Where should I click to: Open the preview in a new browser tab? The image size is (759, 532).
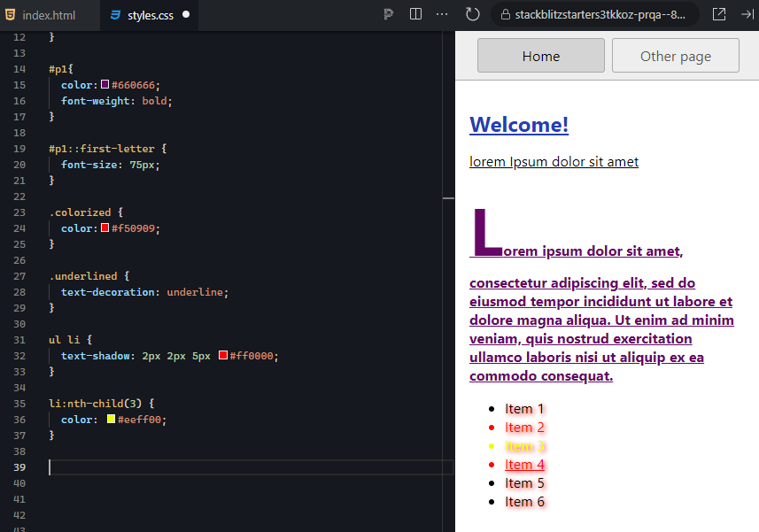click(x=719, y=14)
